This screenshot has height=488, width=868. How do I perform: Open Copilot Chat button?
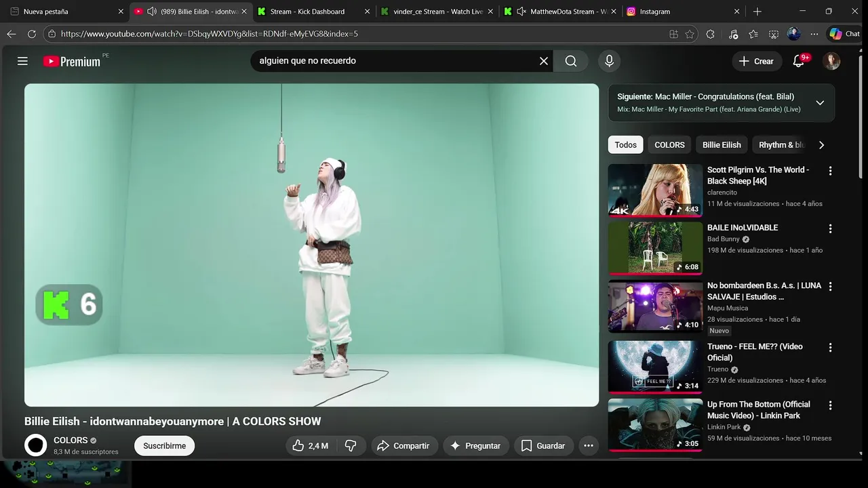pyautogui.click(x=845, y=34)
